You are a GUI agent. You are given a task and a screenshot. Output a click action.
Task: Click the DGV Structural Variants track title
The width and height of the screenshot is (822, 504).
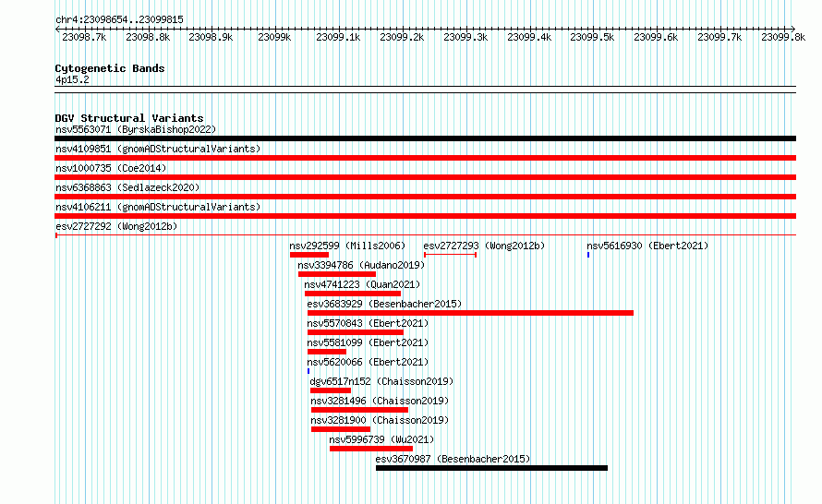pos(129,118)
